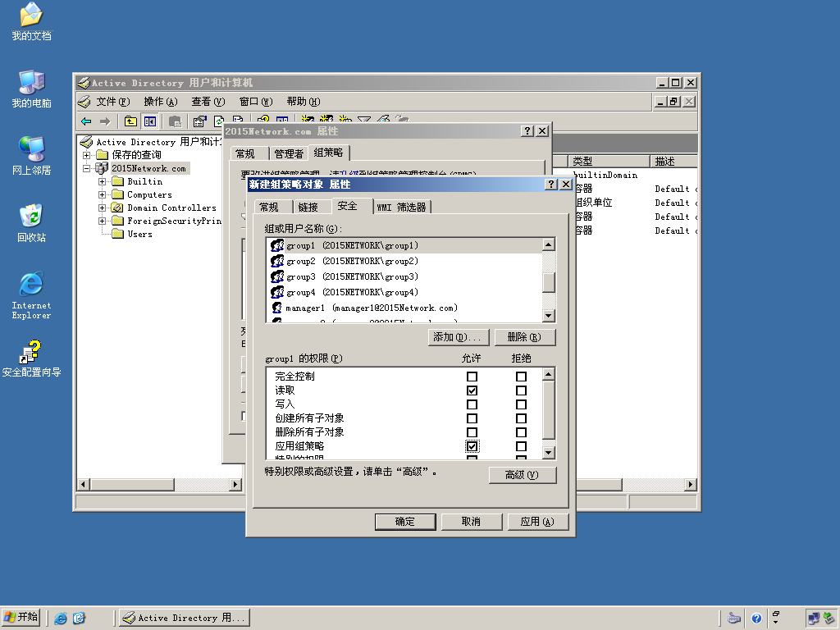The width and height of the screenshot is (840, 630).
Task: Expand the Computers tree node
Action: coord(102,194)
